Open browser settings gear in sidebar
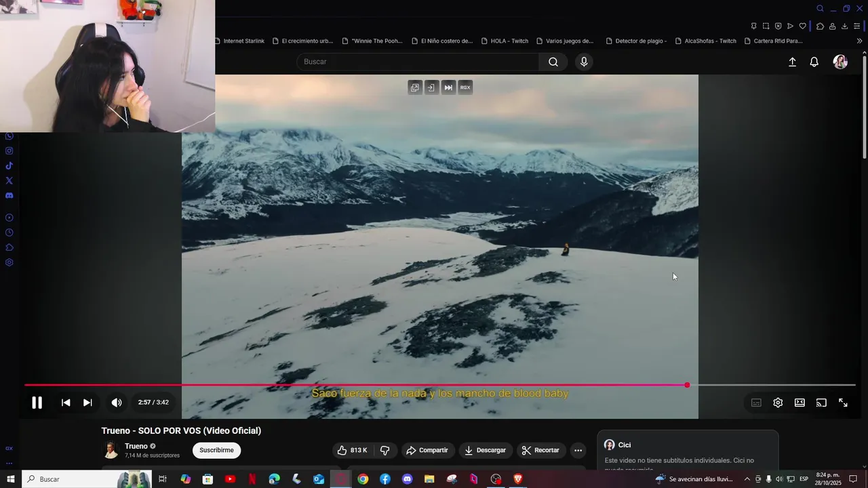This screenshot has width=868, height=488. pyautogui.click(x=9, y=262)
